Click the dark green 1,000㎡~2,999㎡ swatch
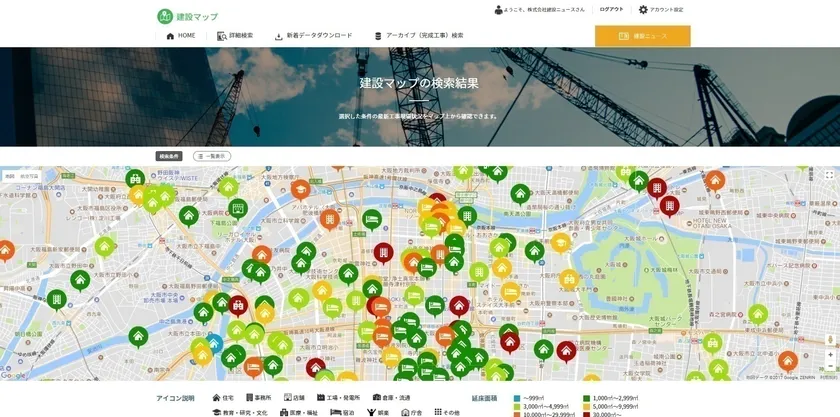Viewport: 840px width, 417px height. [586, 398]
